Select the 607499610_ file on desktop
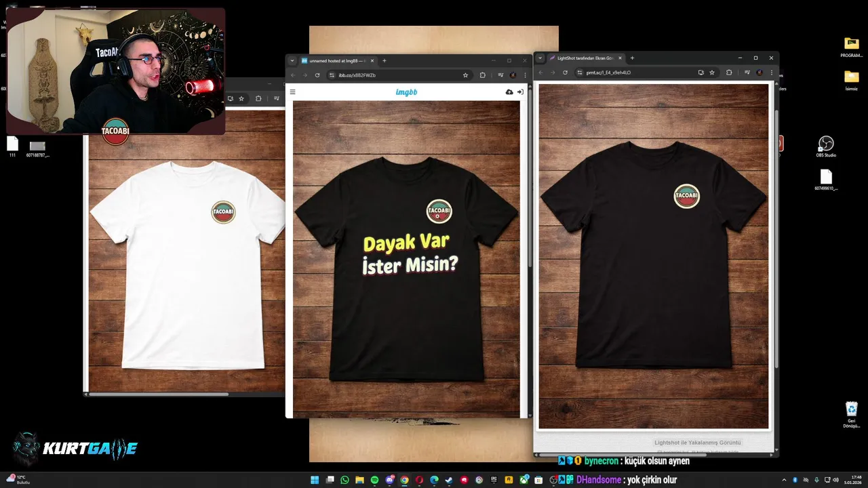 click(826, 180)
